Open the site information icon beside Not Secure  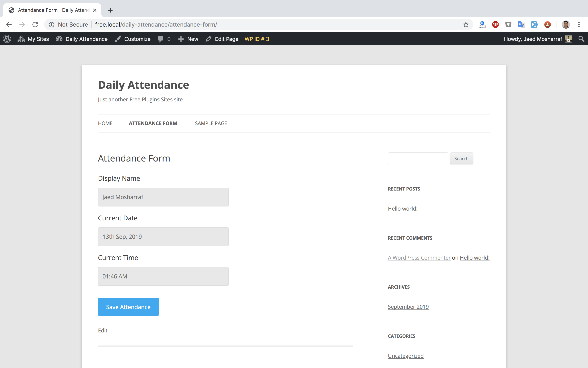point(51,25)
